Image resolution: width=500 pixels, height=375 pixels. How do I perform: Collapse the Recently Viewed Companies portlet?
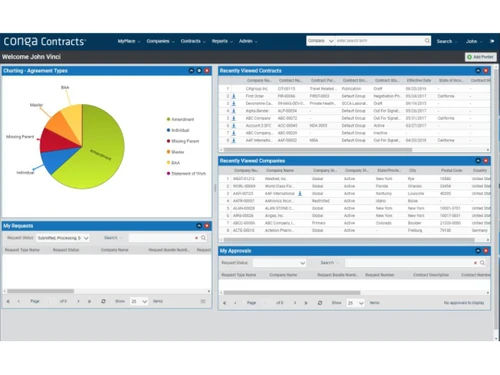click(478, 161)
